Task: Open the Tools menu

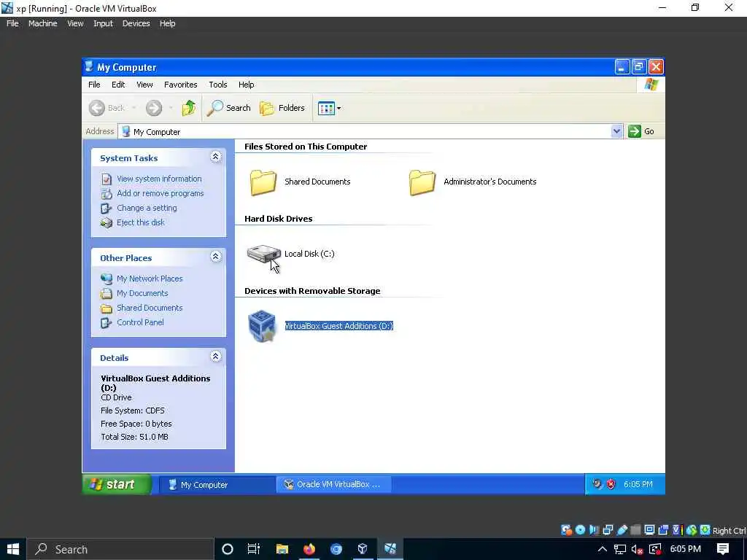Action: click(x=217, y=85)
